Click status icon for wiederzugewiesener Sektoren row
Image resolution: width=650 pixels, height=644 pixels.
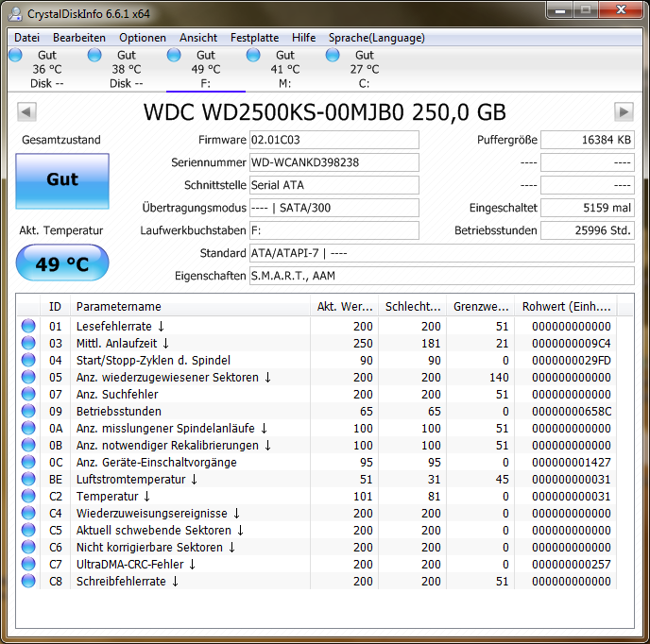point(28,377)
